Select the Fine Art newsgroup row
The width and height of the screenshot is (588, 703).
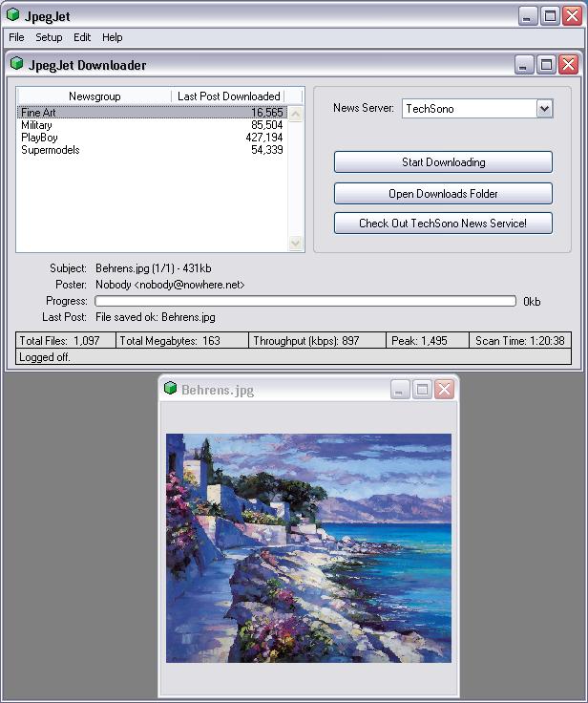pos(152,112)
